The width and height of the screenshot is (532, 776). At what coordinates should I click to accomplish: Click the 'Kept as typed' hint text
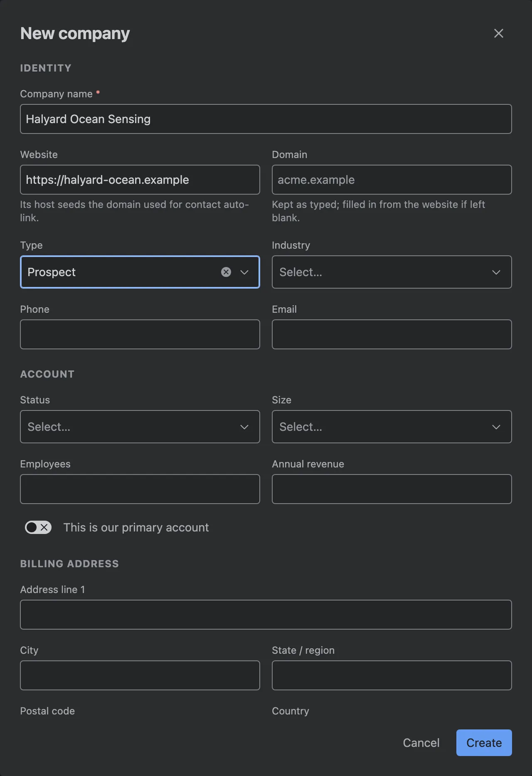tap(378, 211)
